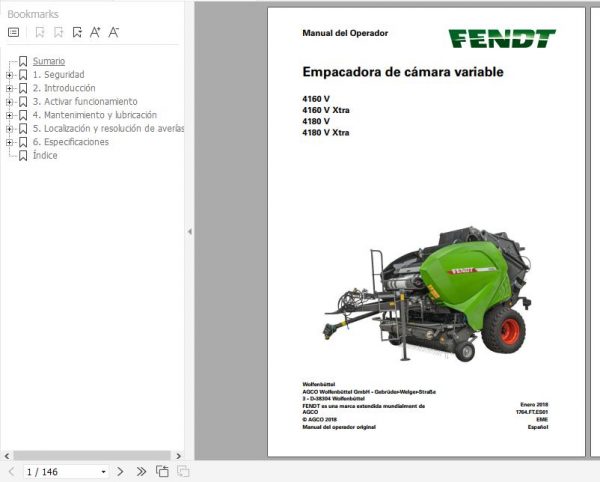Open the bookmarks options menu icon

pos(13,33)
